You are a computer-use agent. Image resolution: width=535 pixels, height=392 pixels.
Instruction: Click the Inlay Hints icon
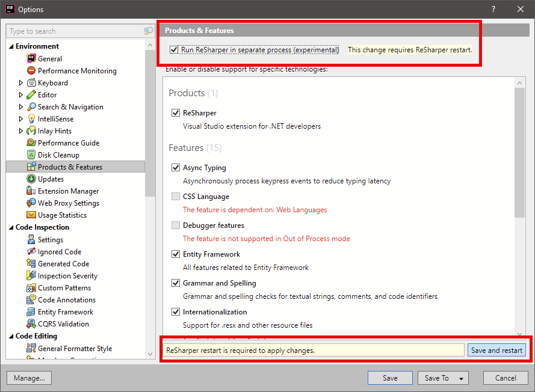[x=31, y=131]
